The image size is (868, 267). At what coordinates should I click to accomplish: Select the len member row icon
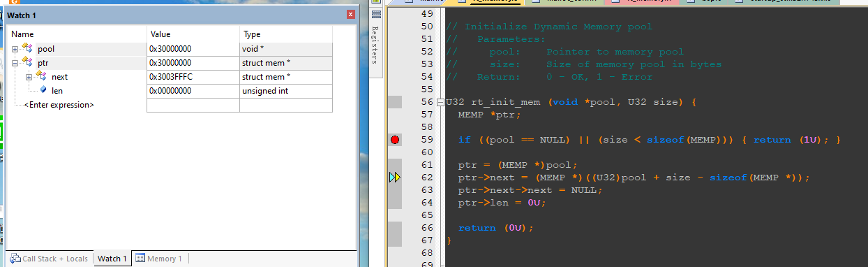[x=43, y=91]
